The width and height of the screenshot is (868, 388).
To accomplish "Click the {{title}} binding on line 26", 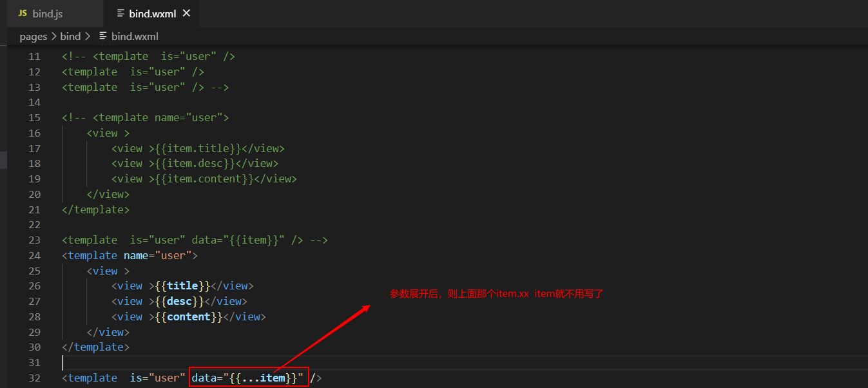I will 182,286.
